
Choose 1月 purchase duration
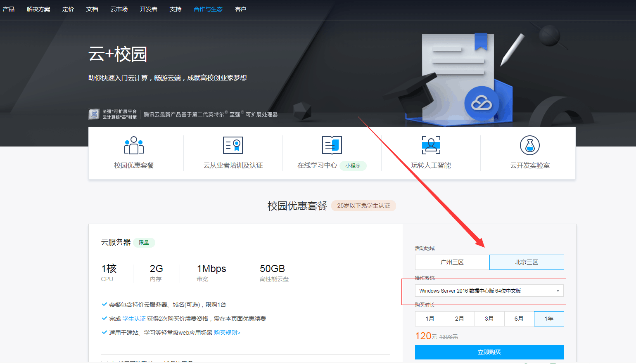tap(430, 319)
